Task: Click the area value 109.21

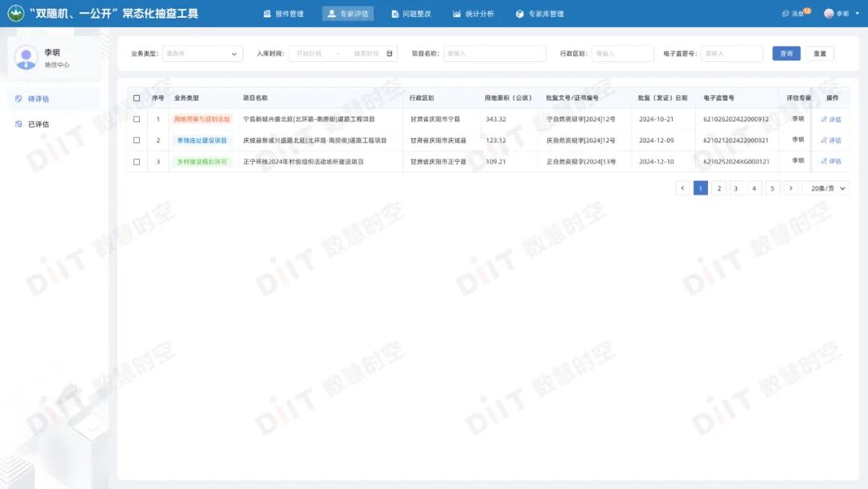Action: click(x=496, y=162)
